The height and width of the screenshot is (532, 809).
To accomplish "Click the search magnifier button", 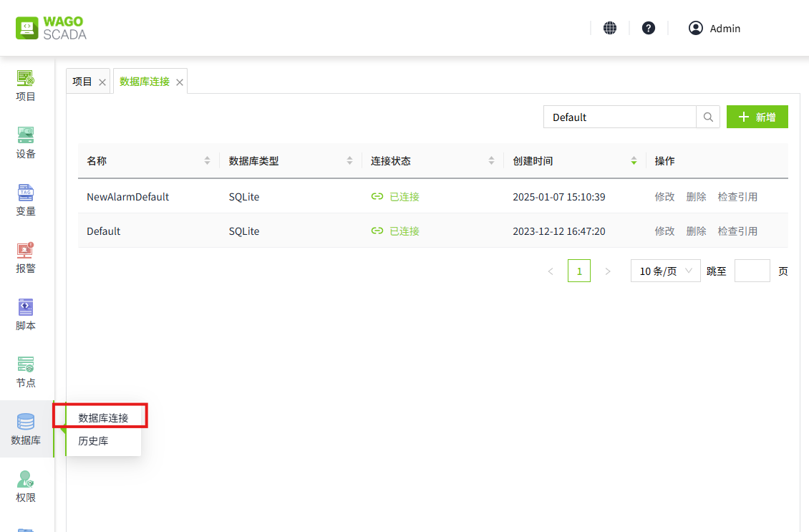I will click(708, 117).
